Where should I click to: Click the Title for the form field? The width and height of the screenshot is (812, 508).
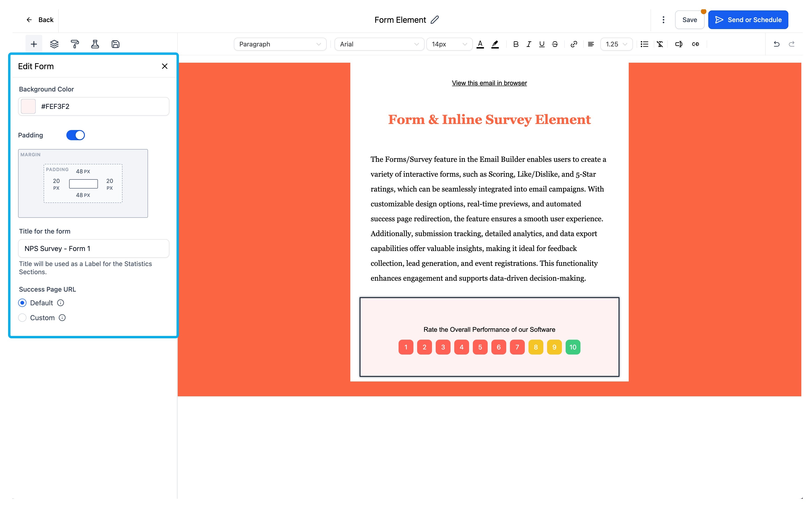pyautogui.click(x=94, y=248)
